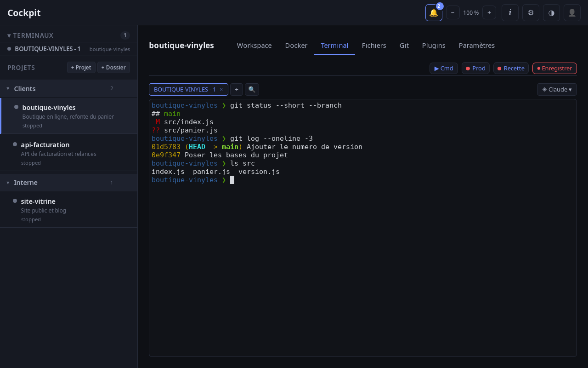588x368 pixels.
Task: Open the user profile icon
Action: tap(572, 12)
